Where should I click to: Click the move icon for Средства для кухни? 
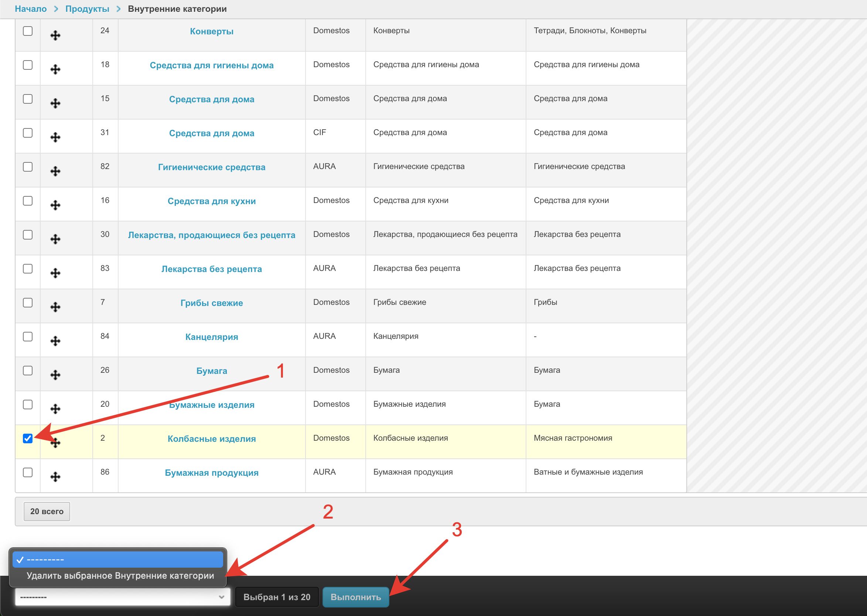coord(55,205)
